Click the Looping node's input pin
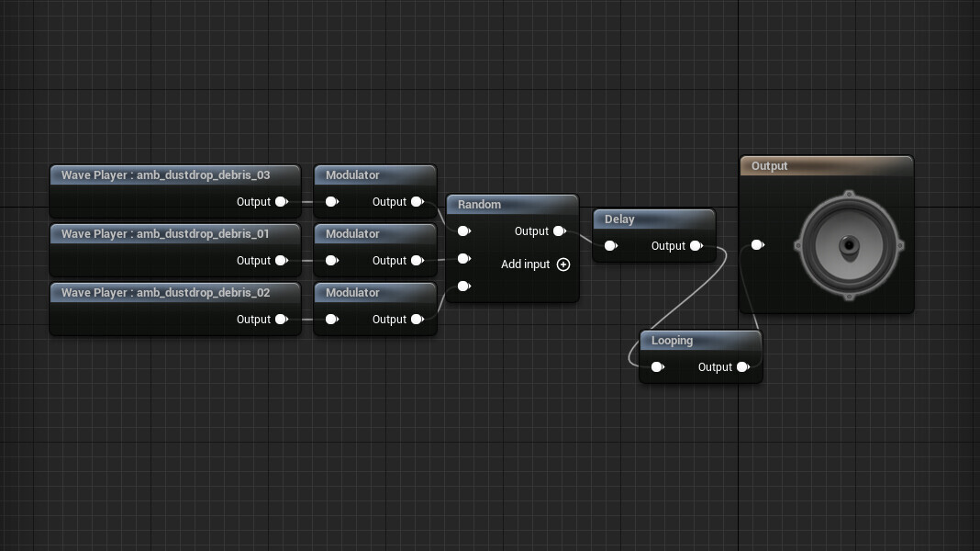Screen dimensions: 980x551 click(x=657, y=367)
